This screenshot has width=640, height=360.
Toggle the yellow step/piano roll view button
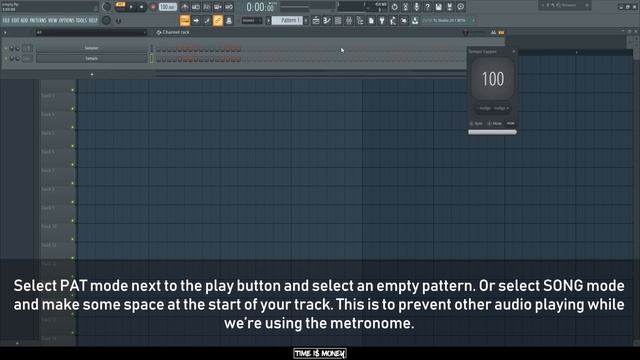[x=501, y=32]
